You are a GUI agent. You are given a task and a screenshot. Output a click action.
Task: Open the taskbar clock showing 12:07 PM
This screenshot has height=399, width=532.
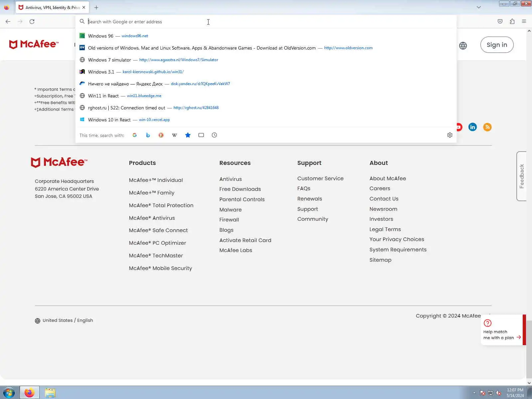(x=515, y=393)
